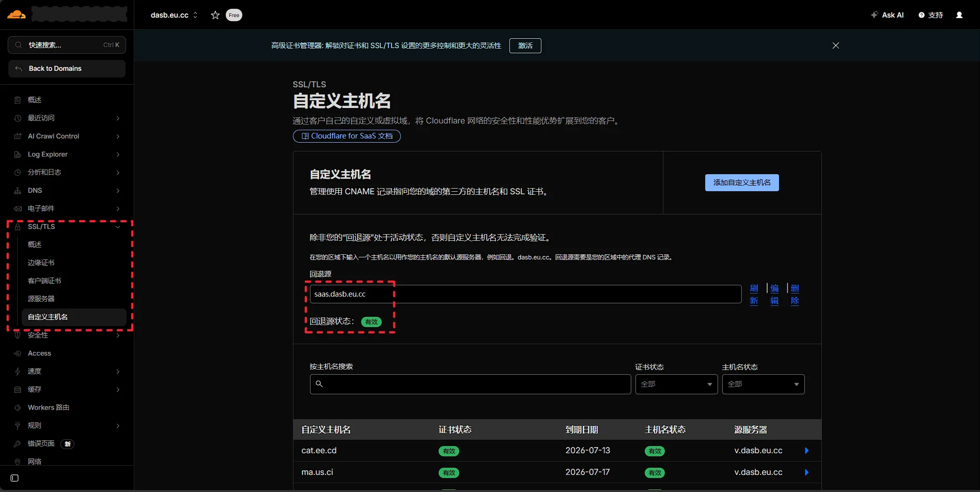980x492 pixels.
Task: Click the 2026-07-13 expiry date
Action: (x=588, y=451)
